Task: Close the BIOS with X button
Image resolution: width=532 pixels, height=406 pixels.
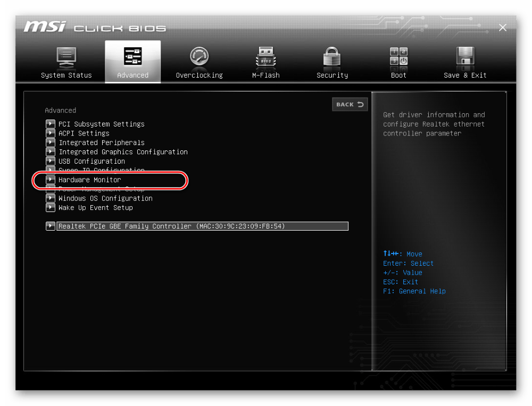Action: tap(502, 28)
